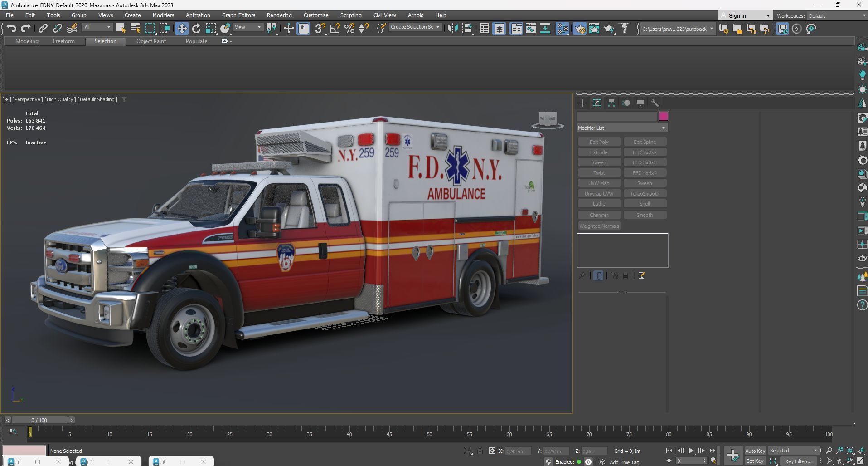Switch to the Modeling ribbon tab

27,41
